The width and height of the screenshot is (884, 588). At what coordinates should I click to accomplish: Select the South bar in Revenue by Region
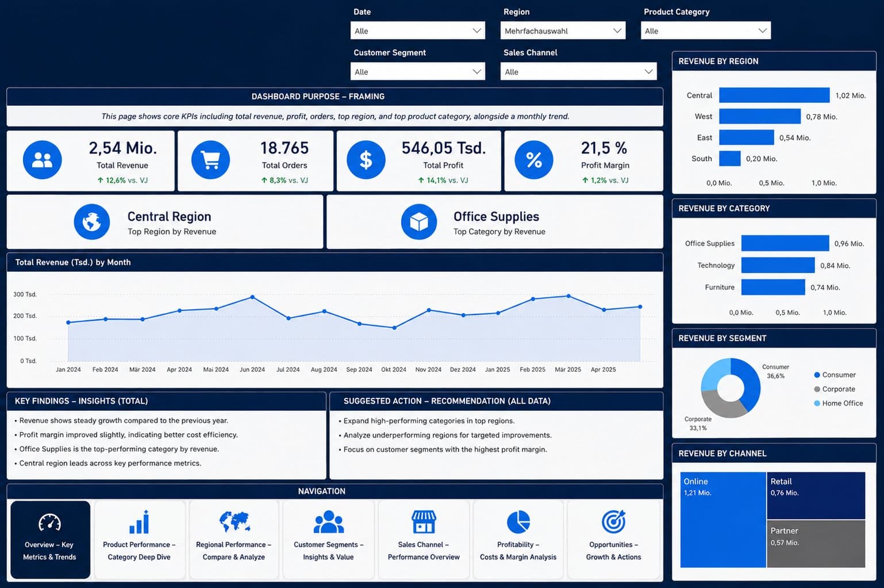pyautogui.click(x=730, y=158)
